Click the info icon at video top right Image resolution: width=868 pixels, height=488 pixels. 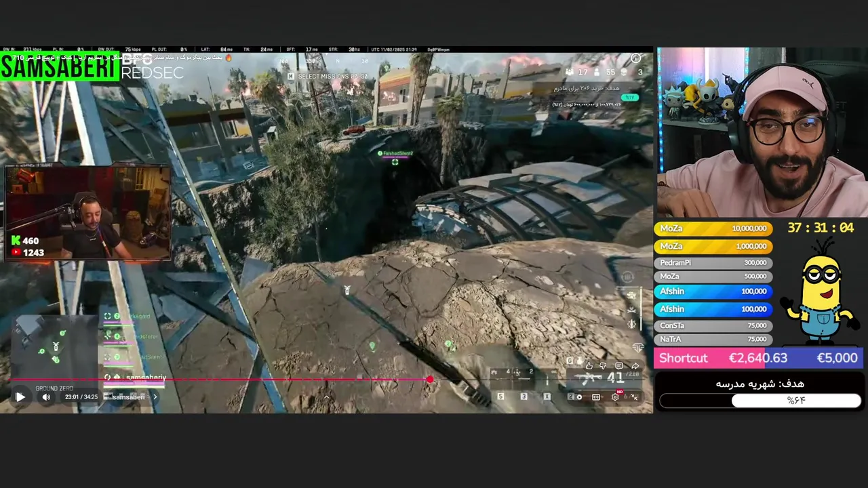635,58
